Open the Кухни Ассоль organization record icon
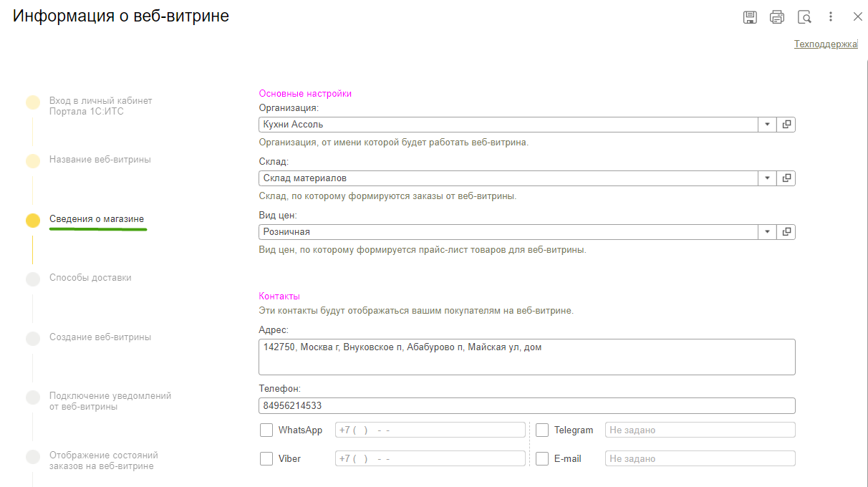This screenshot has width=868, height=487. coord(786,125)
